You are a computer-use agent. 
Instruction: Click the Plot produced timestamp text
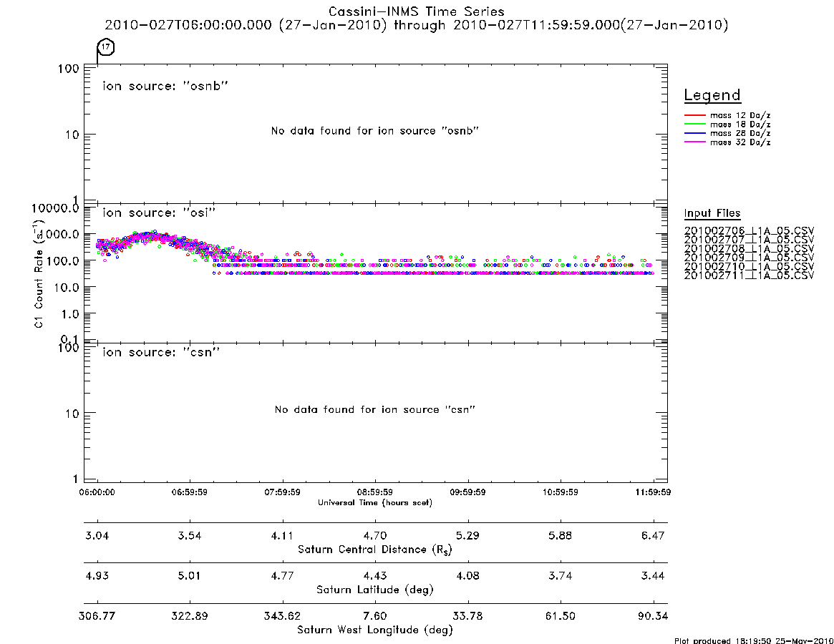(x=753, y=640)
